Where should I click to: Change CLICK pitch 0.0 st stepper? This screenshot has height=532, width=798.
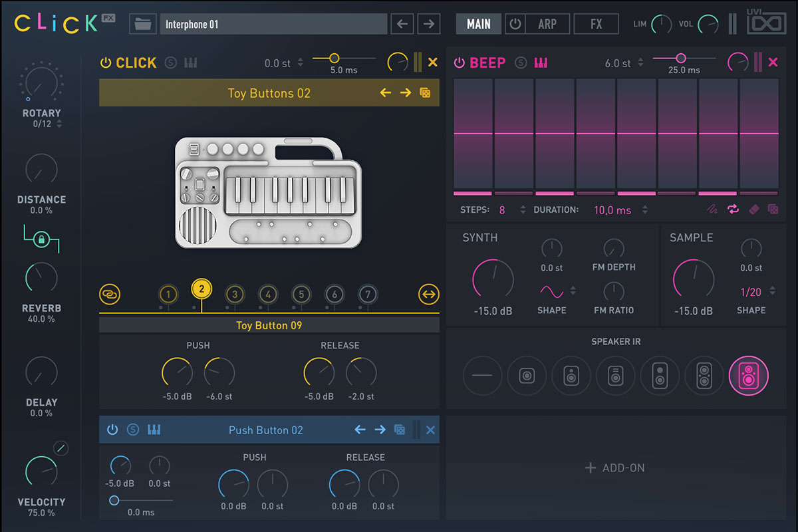click(300, 63)
